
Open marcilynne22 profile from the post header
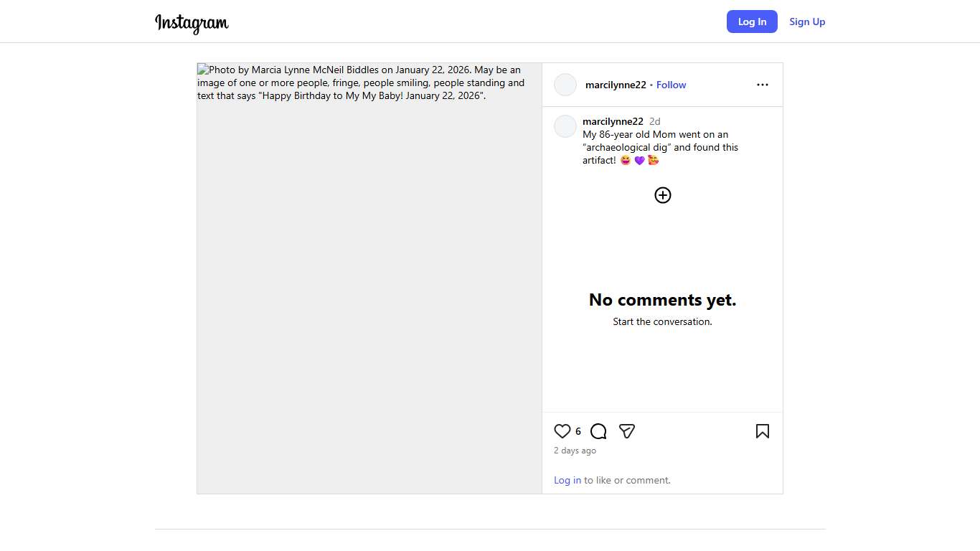coord(615,85)
